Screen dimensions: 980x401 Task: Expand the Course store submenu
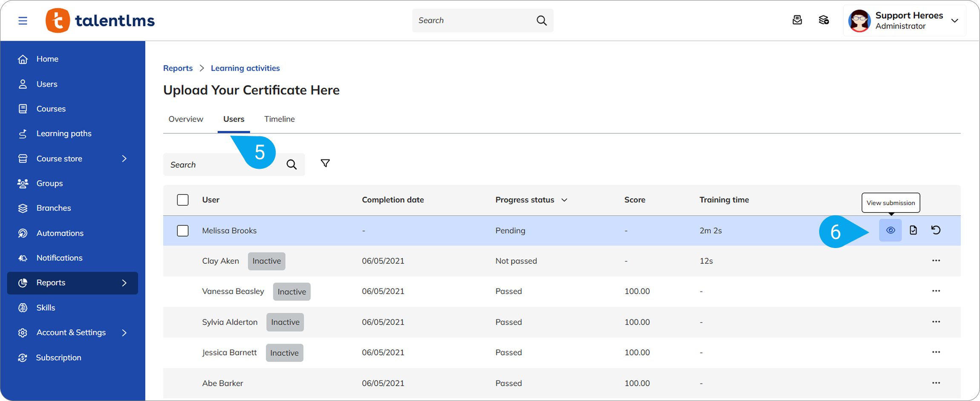click(124, 159)
